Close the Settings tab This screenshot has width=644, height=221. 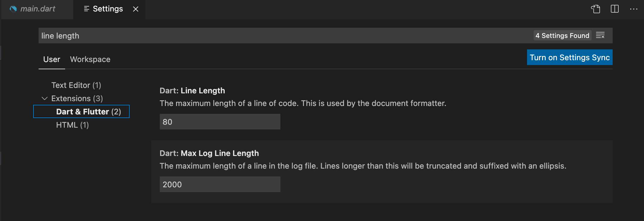(136, 9)
